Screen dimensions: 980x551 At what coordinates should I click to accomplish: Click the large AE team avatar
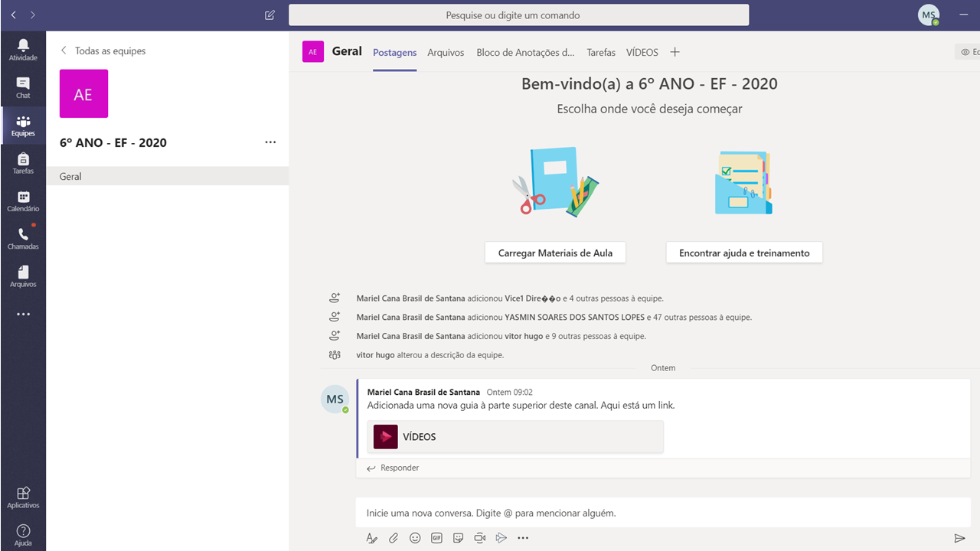click(83, 93)
